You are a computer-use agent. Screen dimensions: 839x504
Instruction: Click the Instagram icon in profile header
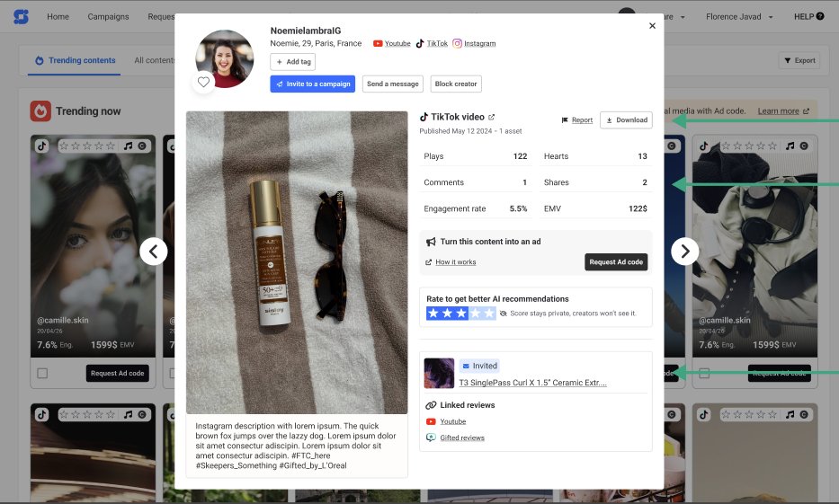coord(458,43)
